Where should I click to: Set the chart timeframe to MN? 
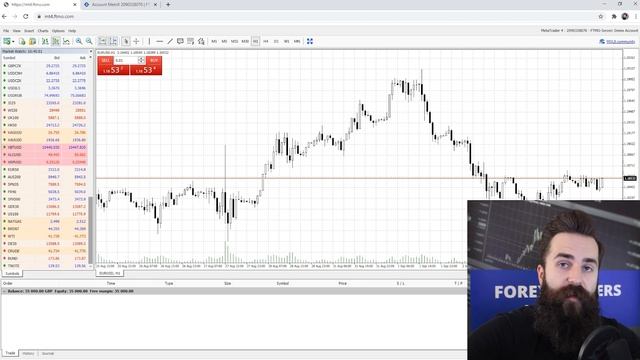(x=297, y=41)
